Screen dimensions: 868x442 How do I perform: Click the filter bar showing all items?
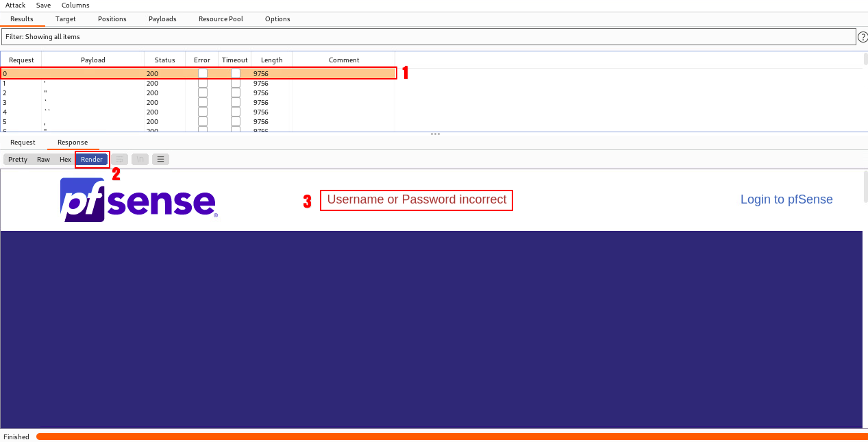coord(428,37)
